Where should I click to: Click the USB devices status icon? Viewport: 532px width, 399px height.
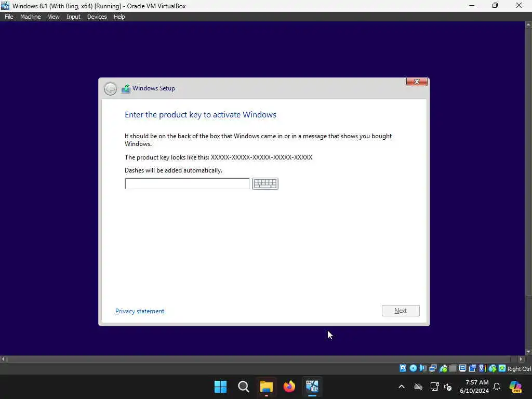click(x=443, y=368)
